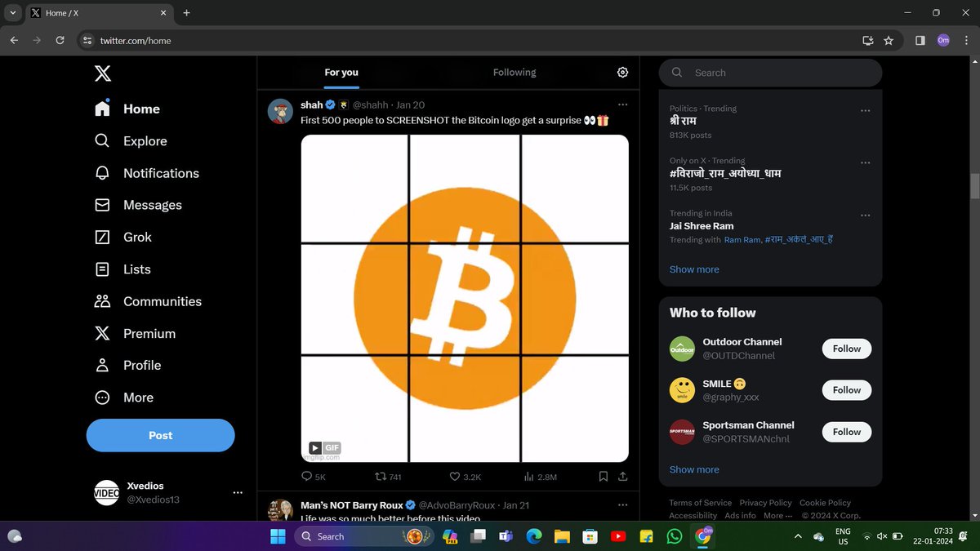Close the Home / X tab
Image resolution: width=980 pixels, height=551 pixels.
pyautogui.click(x=163, y=13)
